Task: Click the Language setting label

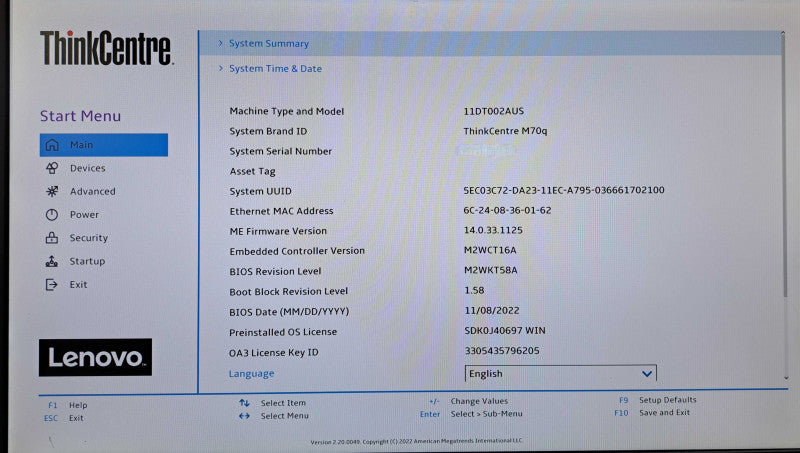Action: pyautogui.click(x=252, y=373)
